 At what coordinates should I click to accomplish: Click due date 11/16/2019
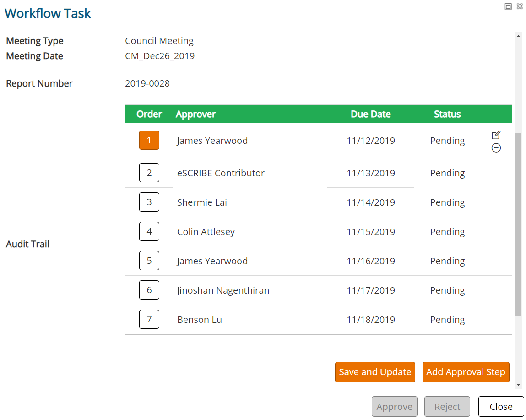click(371, 261)
